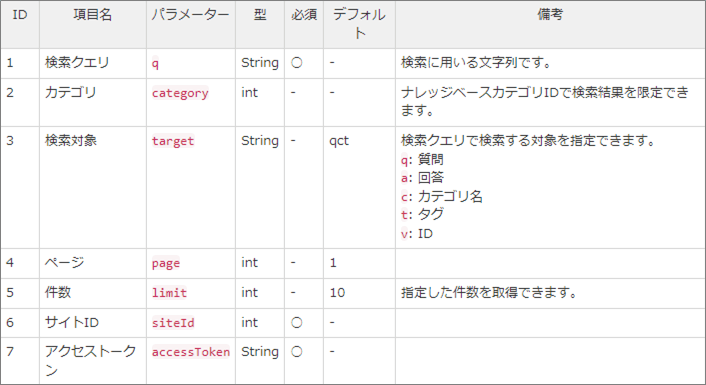Select the 'page' parameter code
This screenshot has height=385, width=706.
166,263
